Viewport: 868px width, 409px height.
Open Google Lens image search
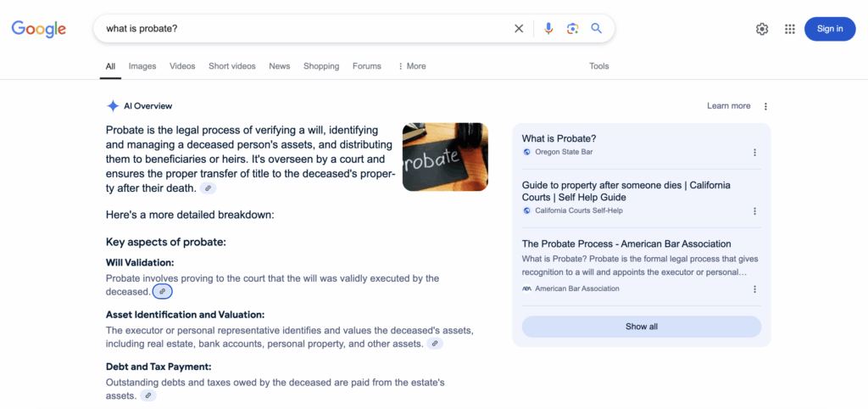coord(572,29)
